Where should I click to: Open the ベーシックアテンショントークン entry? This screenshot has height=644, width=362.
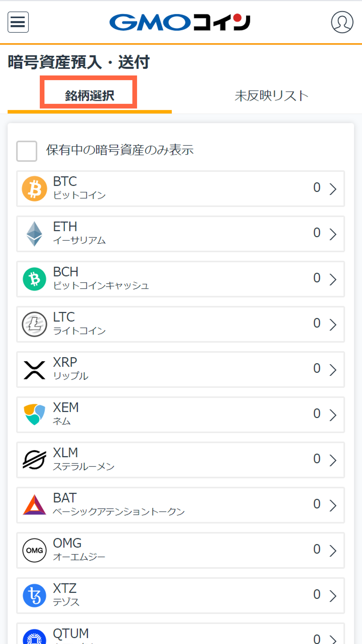tap(180, 505)
